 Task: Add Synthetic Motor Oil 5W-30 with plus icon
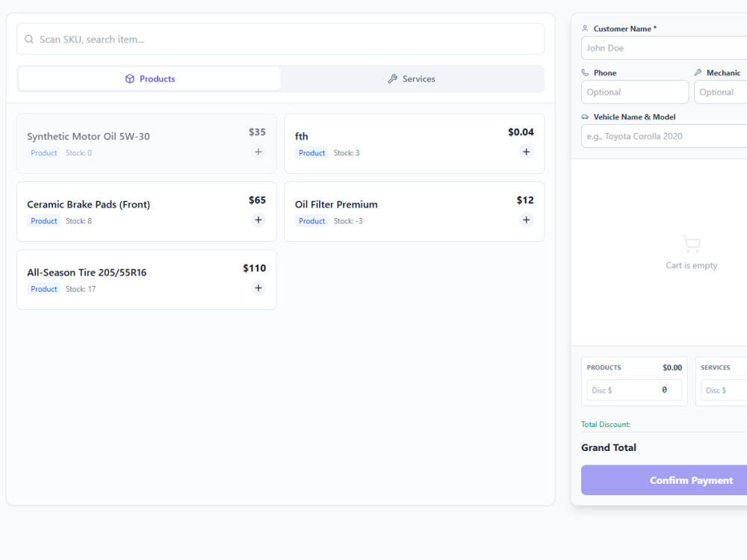coord(258,152)
